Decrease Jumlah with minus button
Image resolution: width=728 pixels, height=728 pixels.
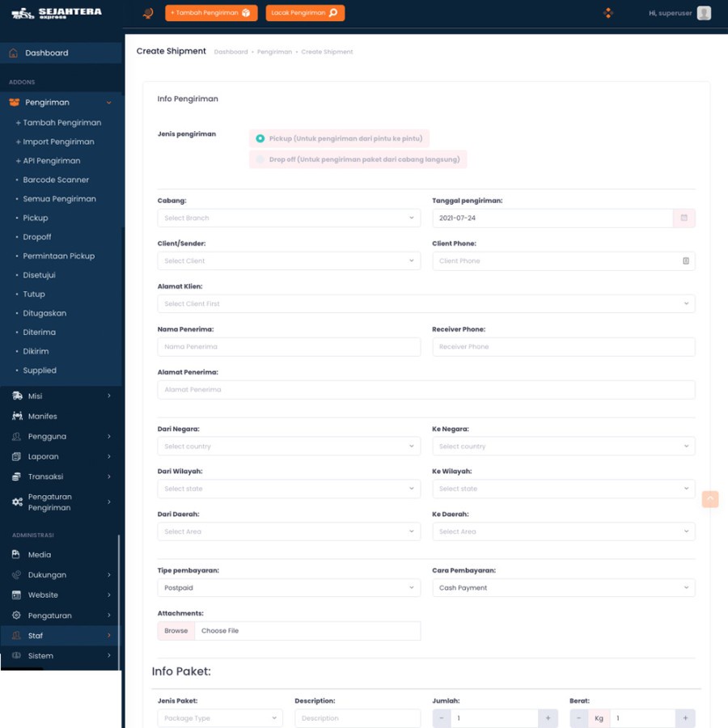tap(442, 718)
